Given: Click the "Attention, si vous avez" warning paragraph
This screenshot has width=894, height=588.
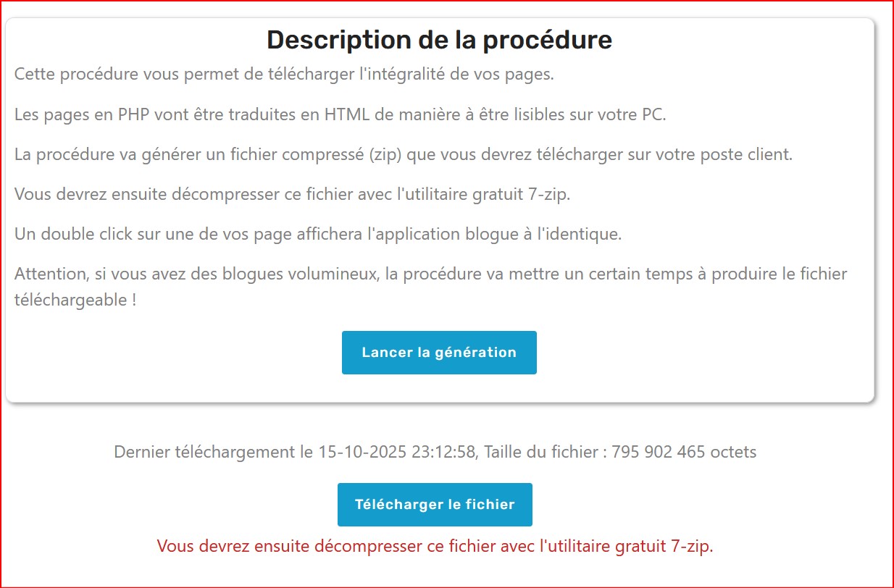Looking at the screenshot, I should (430, 287).
